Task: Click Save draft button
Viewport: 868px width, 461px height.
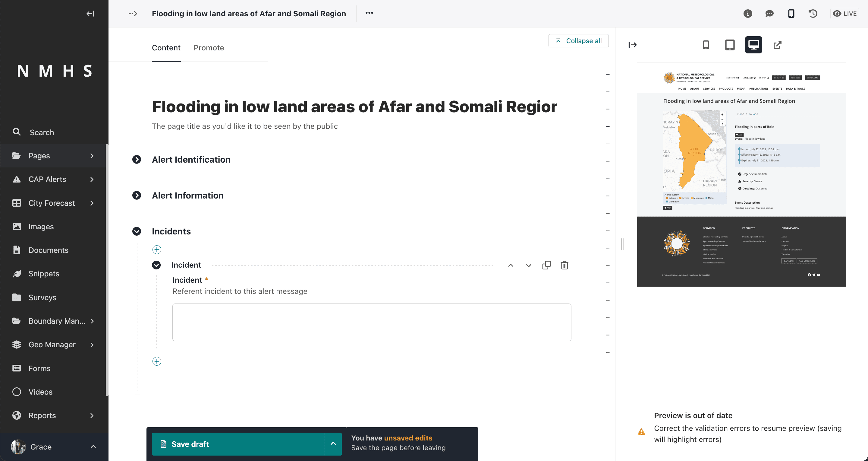Action: pyautogui.click(x=238, y=444)
